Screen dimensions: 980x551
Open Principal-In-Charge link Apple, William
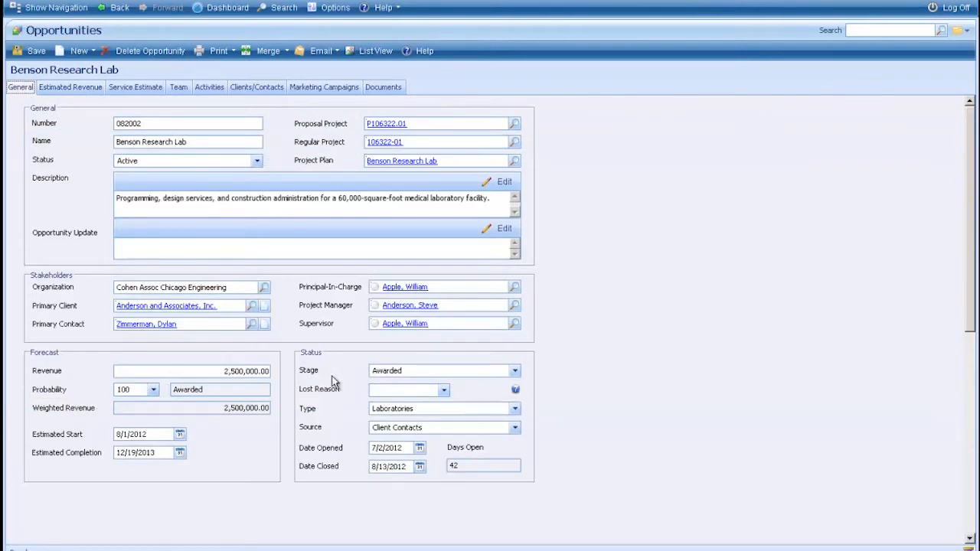pos(405,287)
